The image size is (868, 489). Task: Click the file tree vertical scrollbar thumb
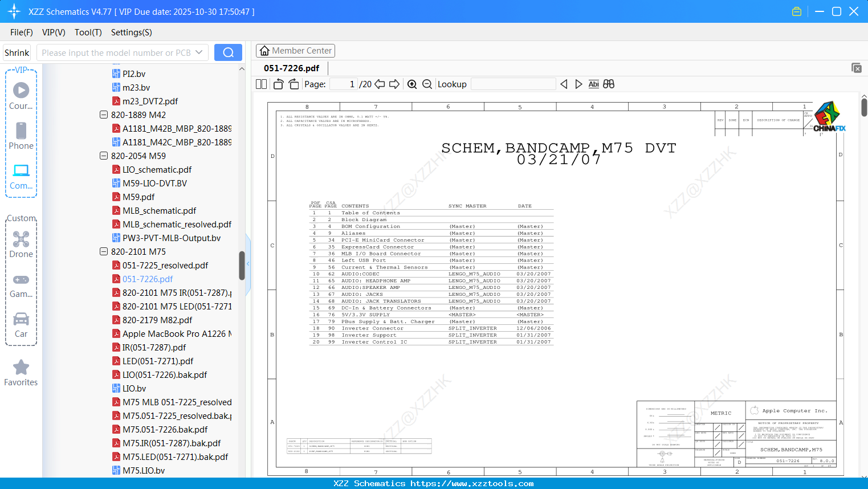pyautogui.click(x=242, y=266)
